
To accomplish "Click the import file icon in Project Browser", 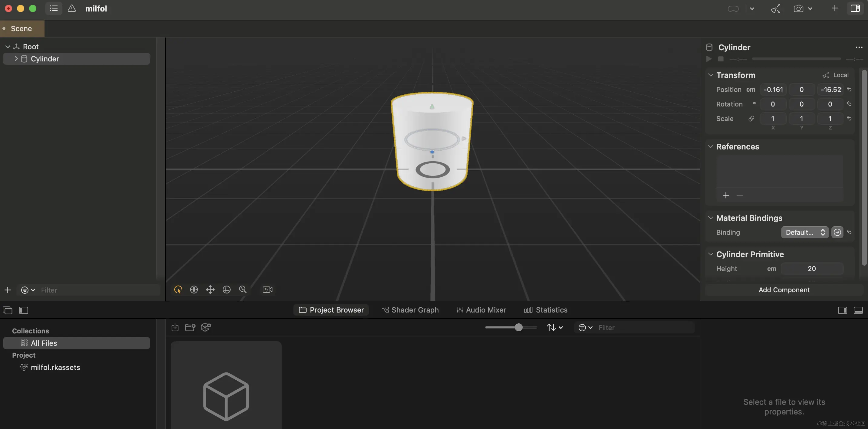I will 175,327.
